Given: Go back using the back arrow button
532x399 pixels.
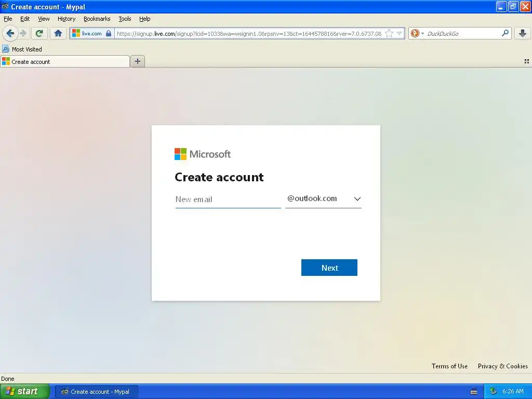Looking at the screenshot, I should pos(10,33).
